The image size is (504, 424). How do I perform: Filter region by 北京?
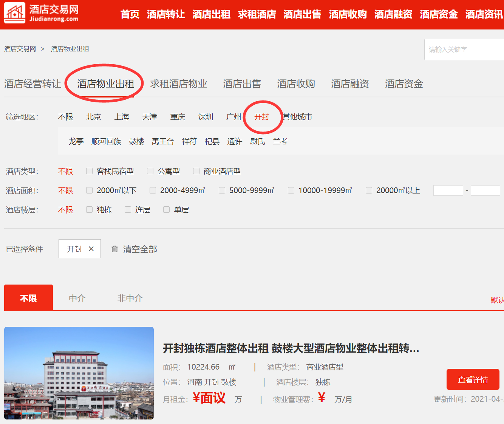[93, 117]
